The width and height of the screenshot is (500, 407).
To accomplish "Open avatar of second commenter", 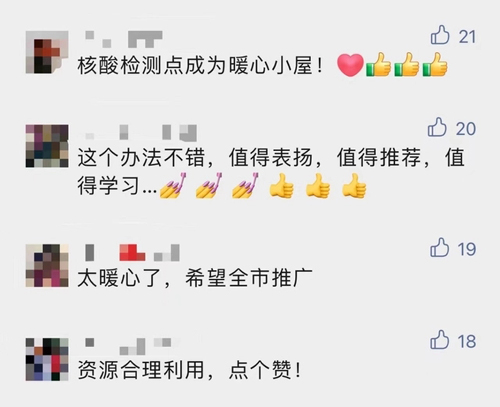I will click(x=47, y=146).
